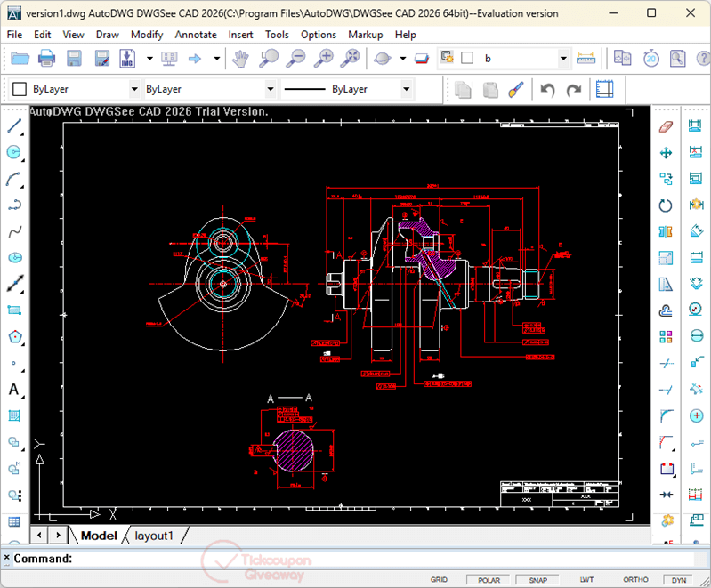711x588 pixels.
Task: Toggle POLAR tracking in status bar
Action: [x=489, y=580]
